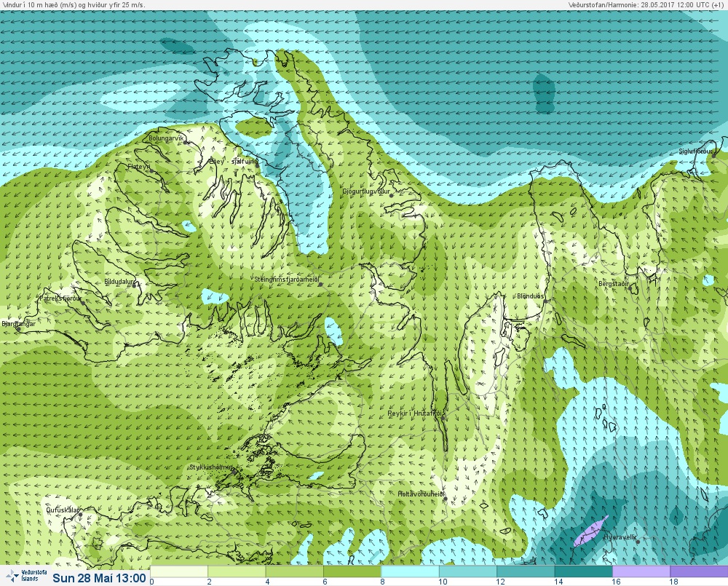
Task: Select the pale yellow 0–2 m/s legend swatch
Action: tap(179, 571)
